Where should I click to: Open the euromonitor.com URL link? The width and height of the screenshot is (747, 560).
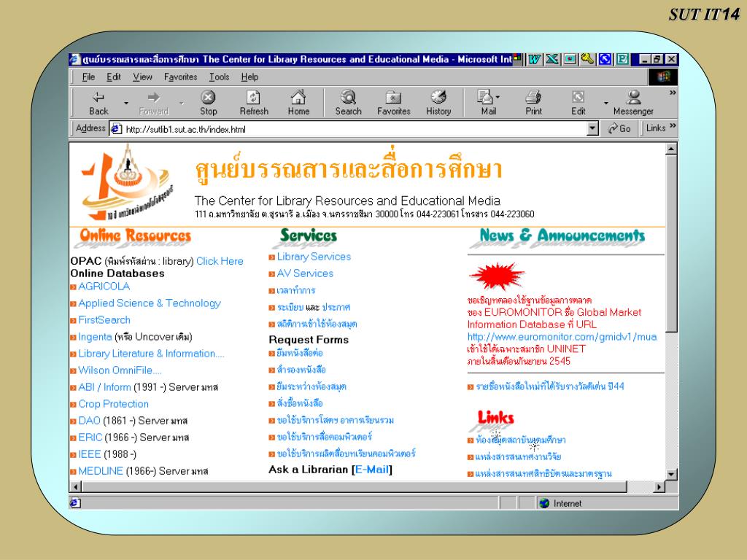click(562, 337)
